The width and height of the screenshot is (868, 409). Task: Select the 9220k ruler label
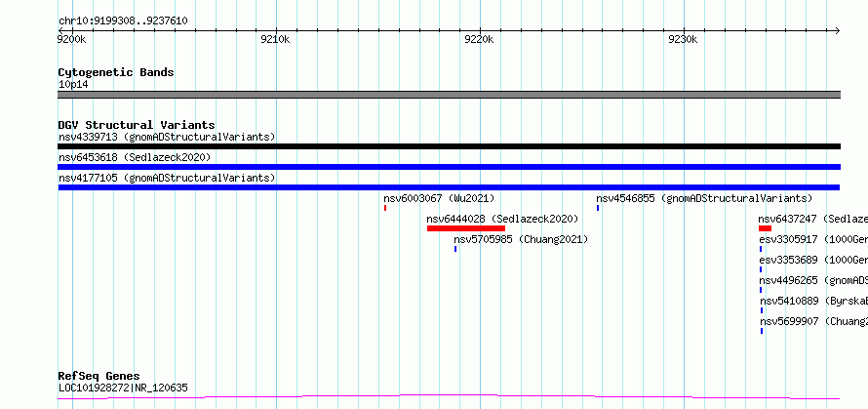coord(480,40)
